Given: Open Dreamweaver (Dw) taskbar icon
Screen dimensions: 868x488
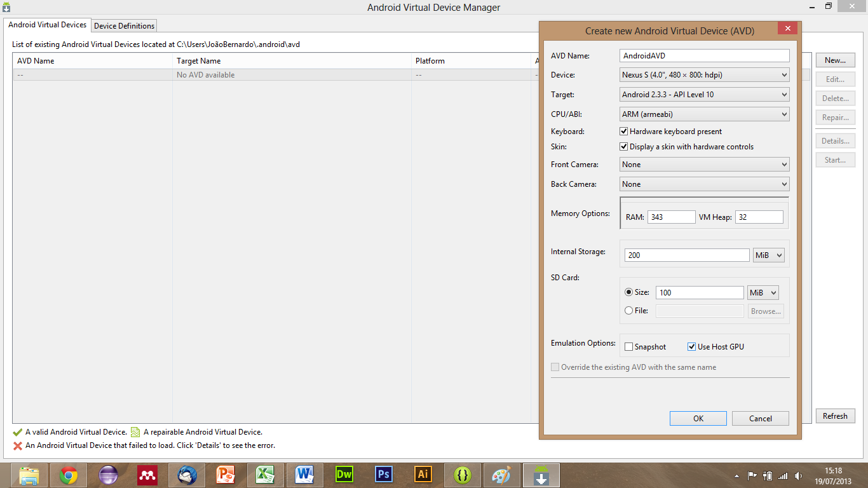Looking at the screenshot, I should pyautogui.click(x=344, y=475).
